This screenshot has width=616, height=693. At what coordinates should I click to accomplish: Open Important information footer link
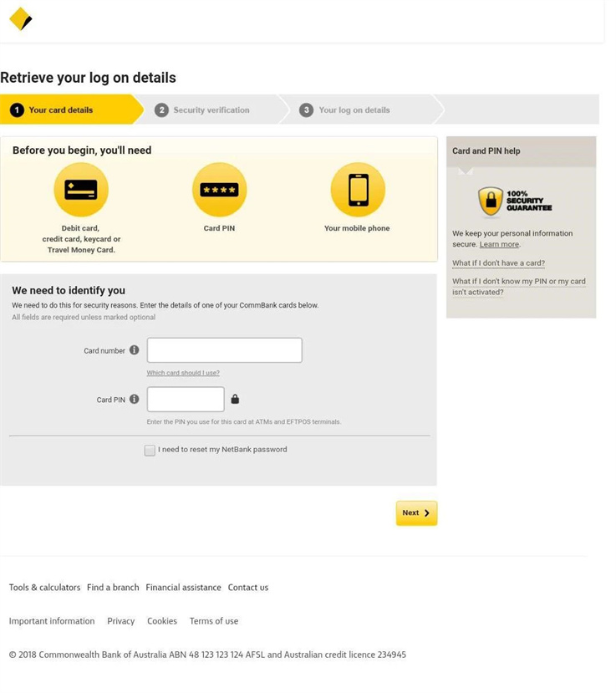[52, 621]
